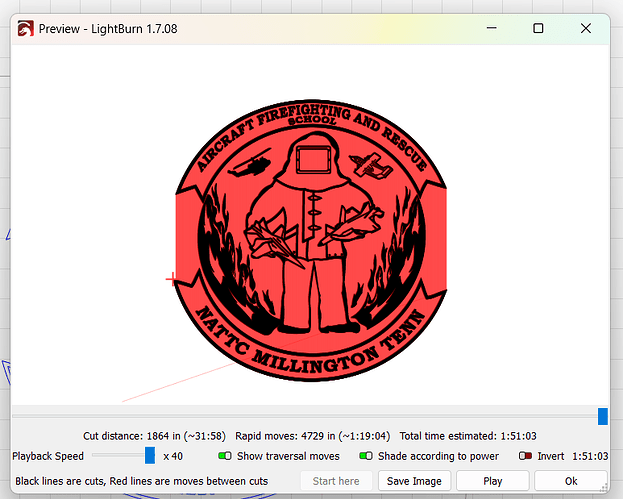Click the firefighter patch preview image
623x499 pixels.
311,240
